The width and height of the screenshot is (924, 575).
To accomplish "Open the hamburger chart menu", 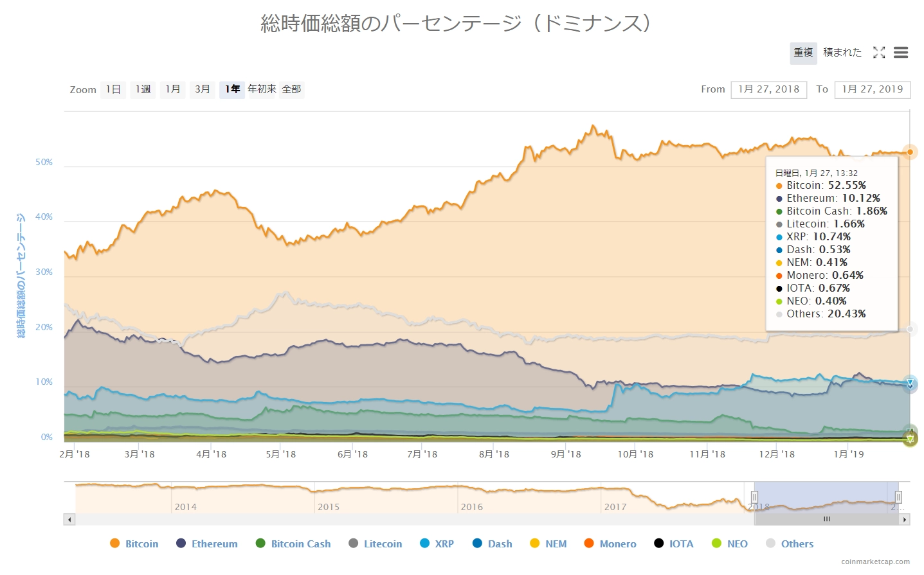I will [x=901, y=53].
